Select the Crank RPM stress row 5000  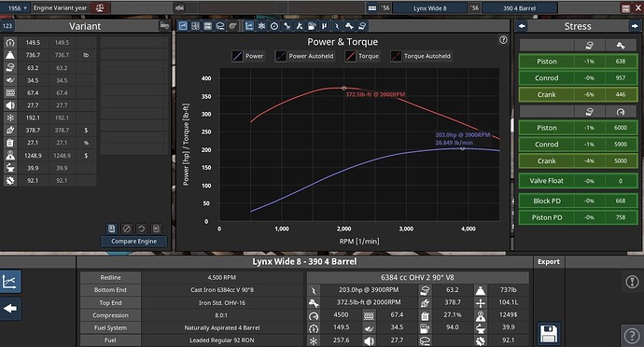[x=579, y=161]
